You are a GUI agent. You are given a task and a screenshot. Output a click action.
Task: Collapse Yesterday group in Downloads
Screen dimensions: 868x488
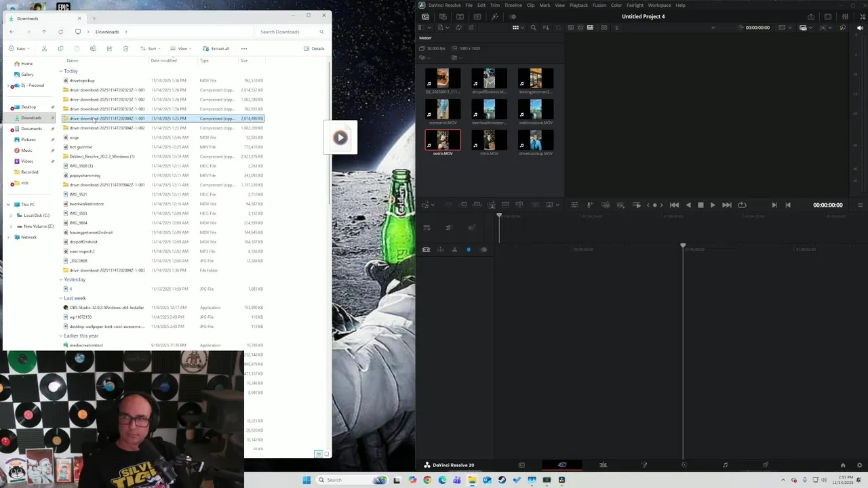(60, 280)
